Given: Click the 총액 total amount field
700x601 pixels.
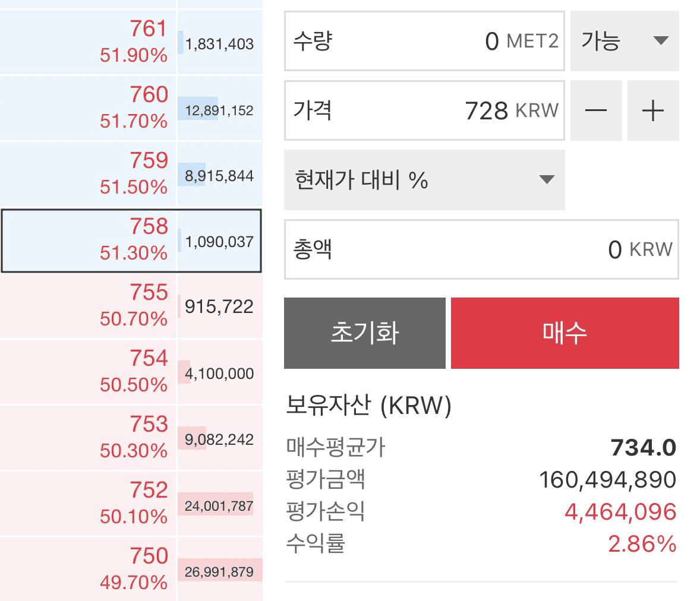Looking at the screenshot, I should coord(481,249).
